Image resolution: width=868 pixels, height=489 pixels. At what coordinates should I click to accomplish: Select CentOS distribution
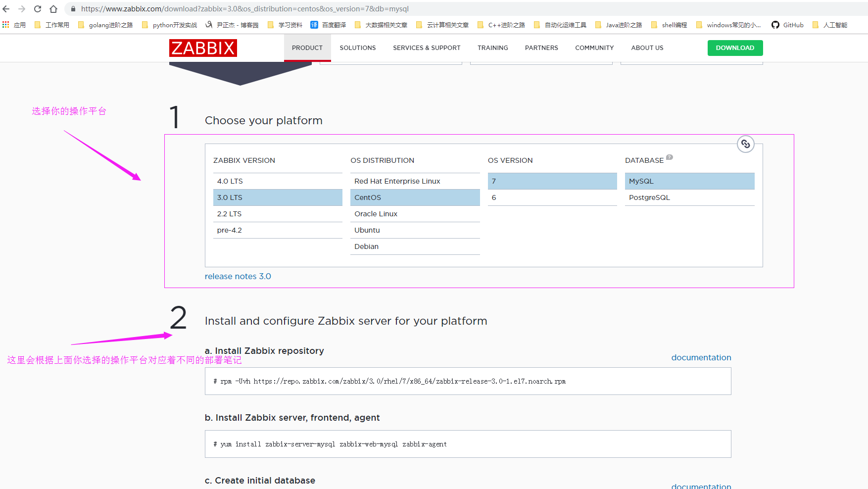click(x=415, y=197)
